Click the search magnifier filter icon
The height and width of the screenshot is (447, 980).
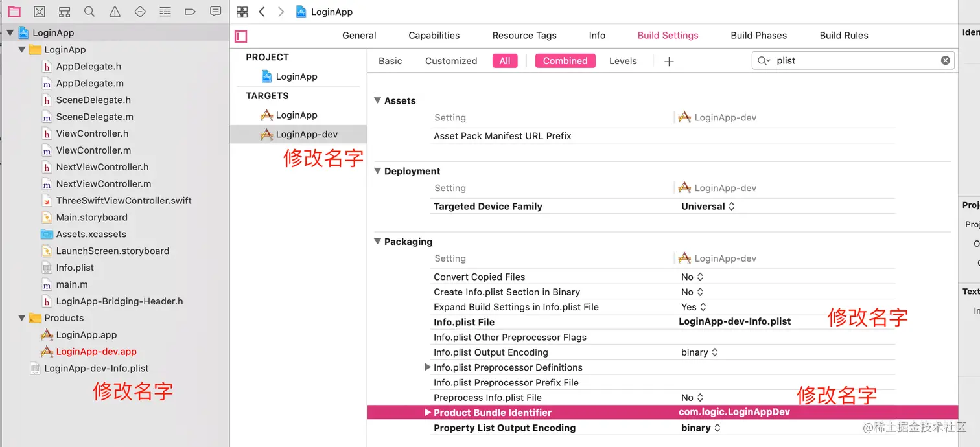(x=764, y=60)
